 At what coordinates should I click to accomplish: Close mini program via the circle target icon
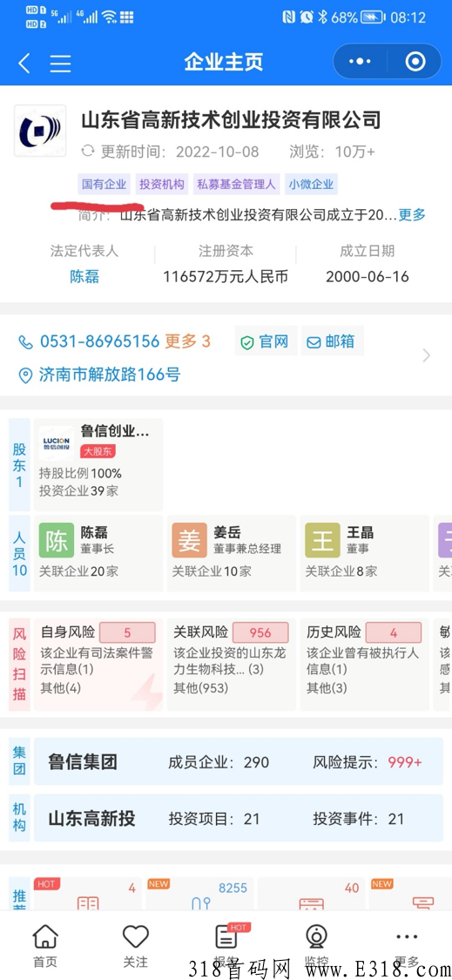[x=415, y=61]
